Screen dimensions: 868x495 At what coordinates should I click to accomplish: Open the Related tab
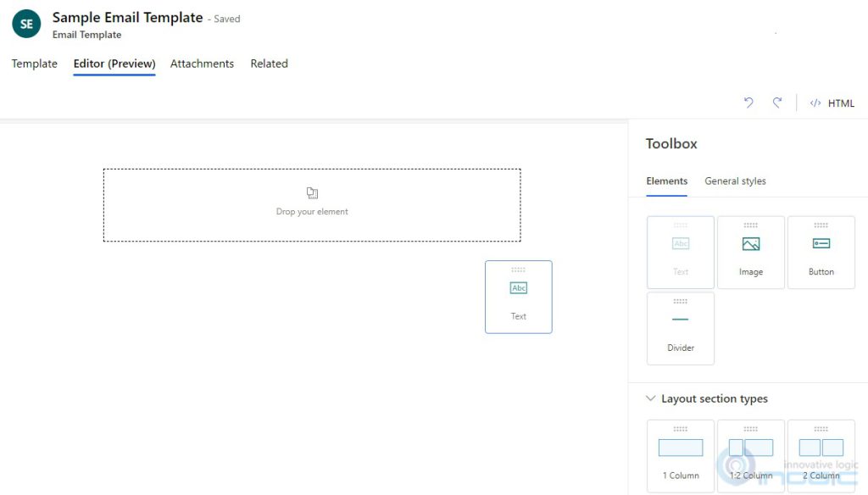click(269, 64)
